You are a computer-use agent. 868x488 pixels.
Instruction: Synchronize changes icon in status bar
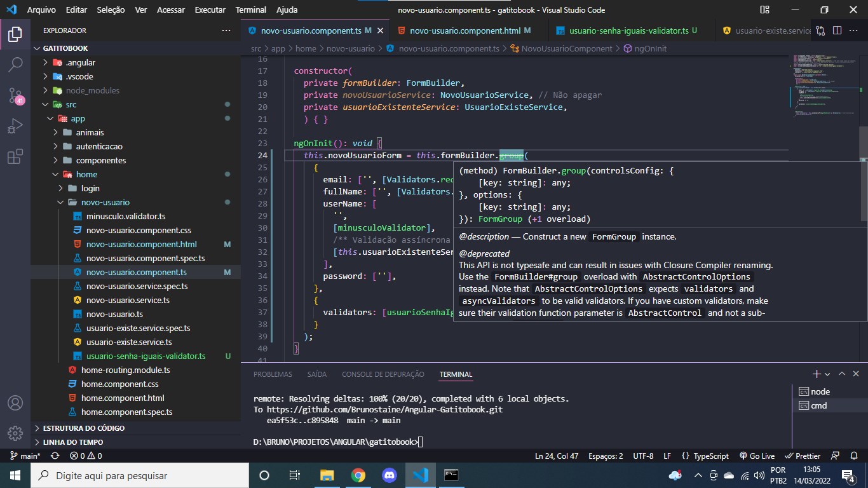click(x=55, y=456)
